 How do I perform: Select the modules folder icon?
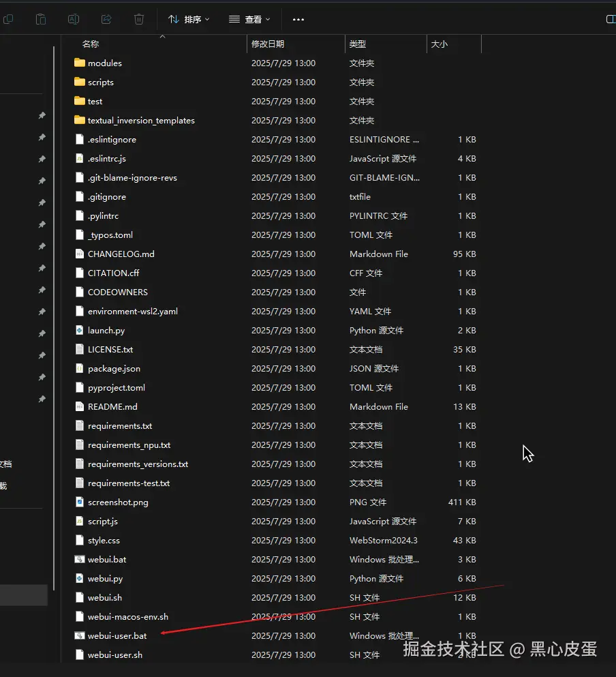click(x=80, y=63)
